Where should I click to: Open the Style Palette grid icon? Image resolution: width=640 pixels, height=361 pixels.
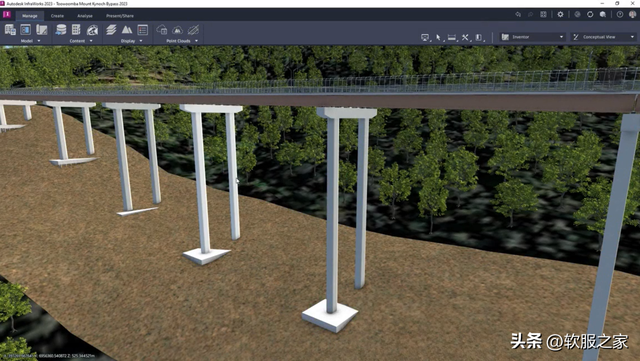[76, 30]
